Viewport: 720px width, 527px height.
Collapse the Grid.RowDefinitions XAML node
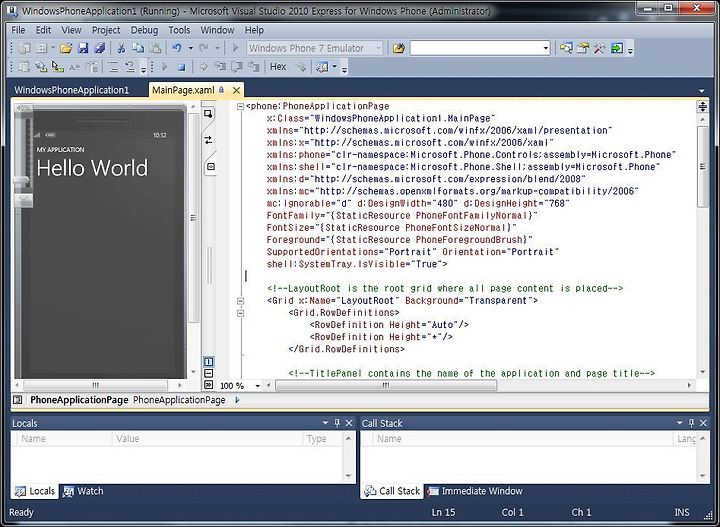[x=240, y=313]
